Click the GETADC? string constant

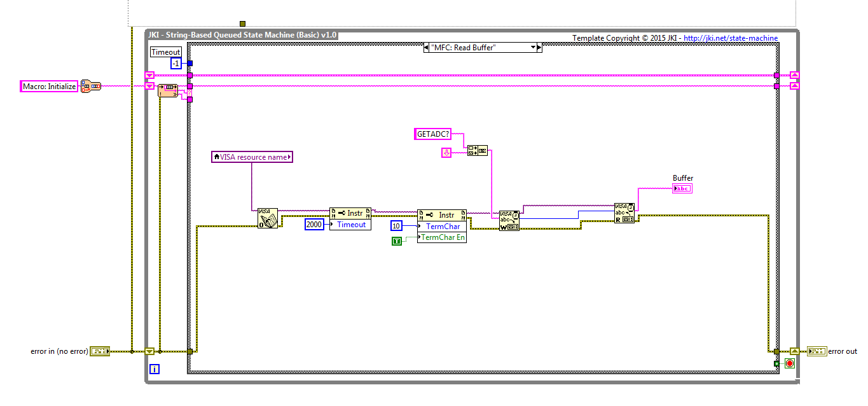(432, 134)
